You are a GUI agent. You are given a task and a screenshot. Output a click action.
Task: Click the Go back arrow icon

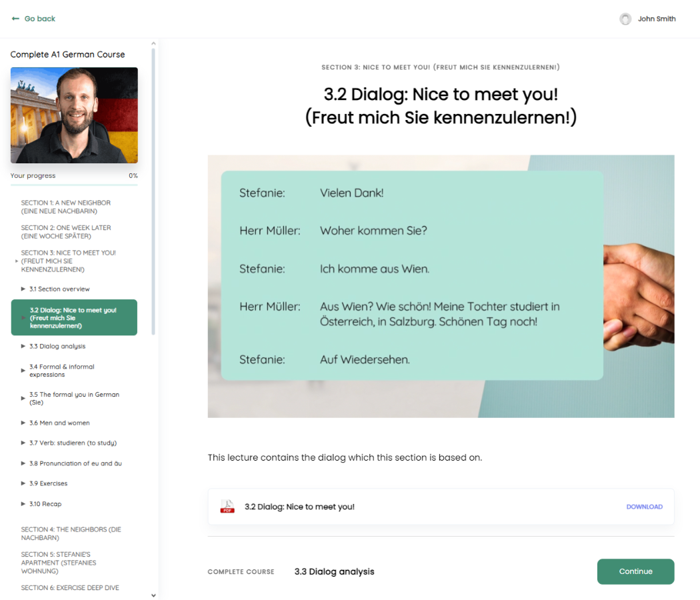point(15,19)
